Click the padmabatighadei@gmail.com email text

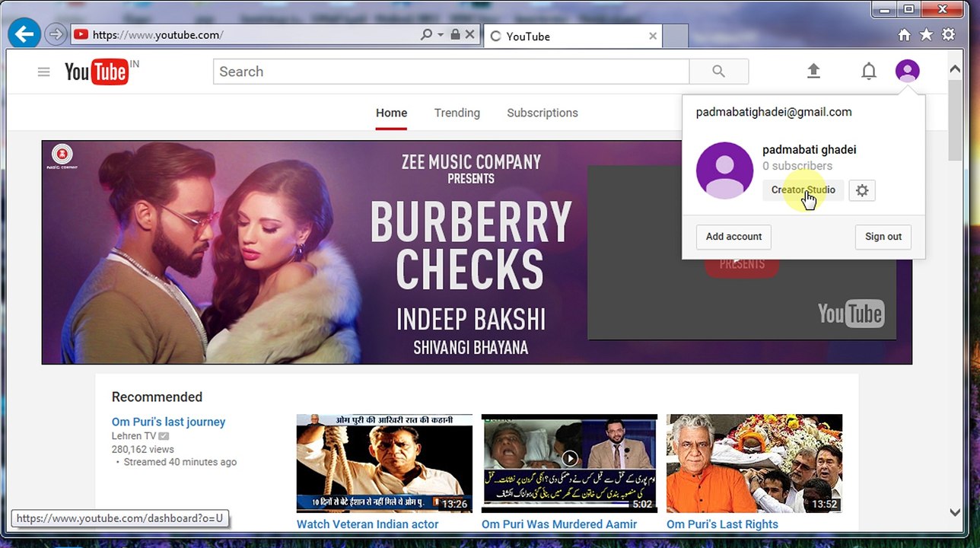774,112
